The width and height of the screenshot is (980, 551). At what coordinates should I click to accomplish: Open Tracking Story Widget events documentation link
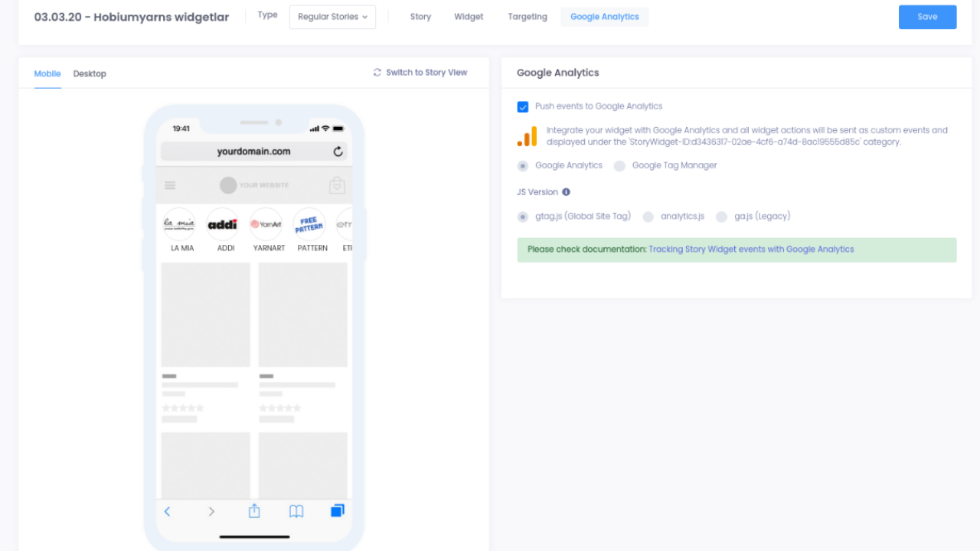(751, 249)
